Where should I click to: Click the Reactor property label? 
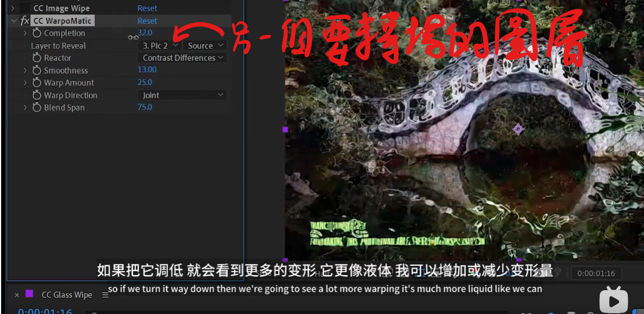click(58, 58)
